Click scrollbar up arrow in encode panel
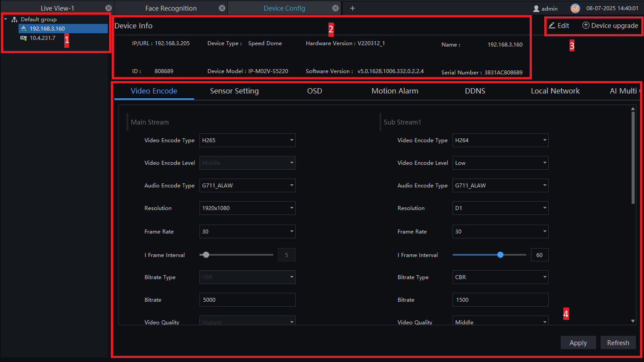 point(633,109)
